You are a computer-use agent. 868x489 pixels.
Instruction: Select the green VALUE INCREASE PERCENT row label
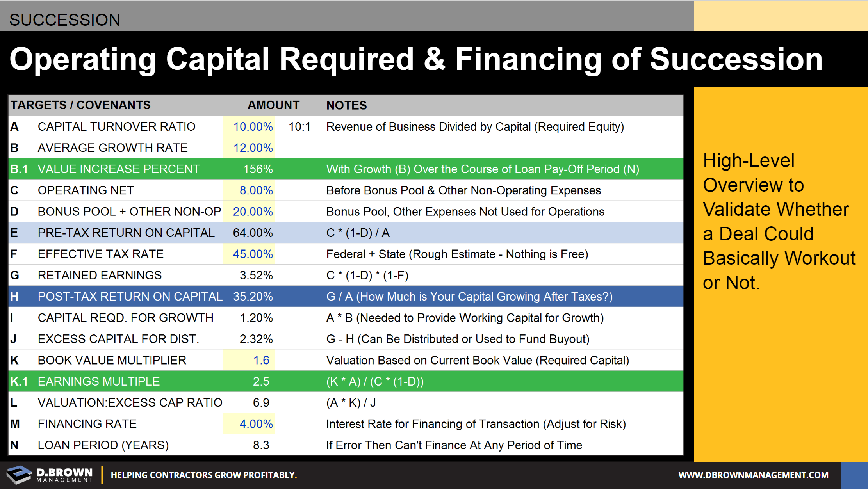[119, 169]
